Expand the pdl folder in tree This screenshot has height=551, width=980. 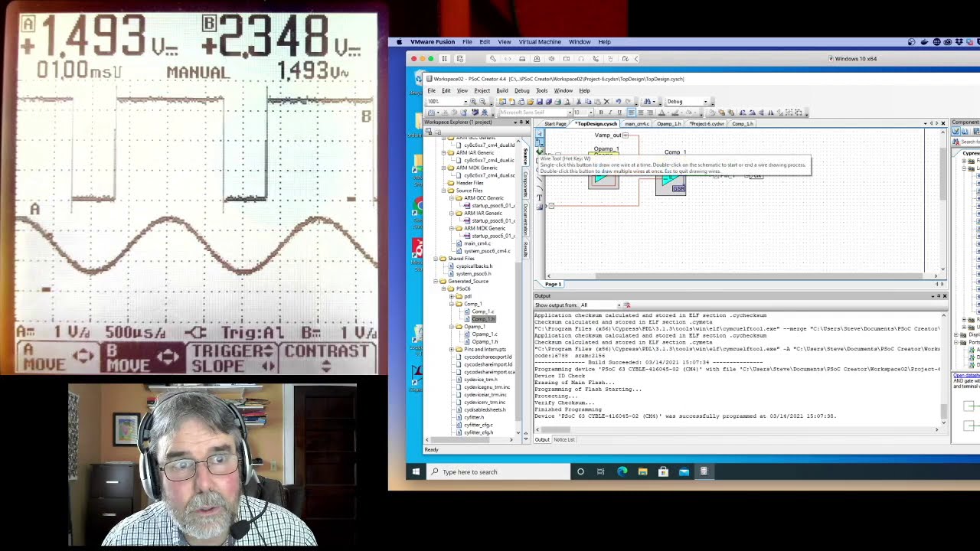tap(452, 296)
